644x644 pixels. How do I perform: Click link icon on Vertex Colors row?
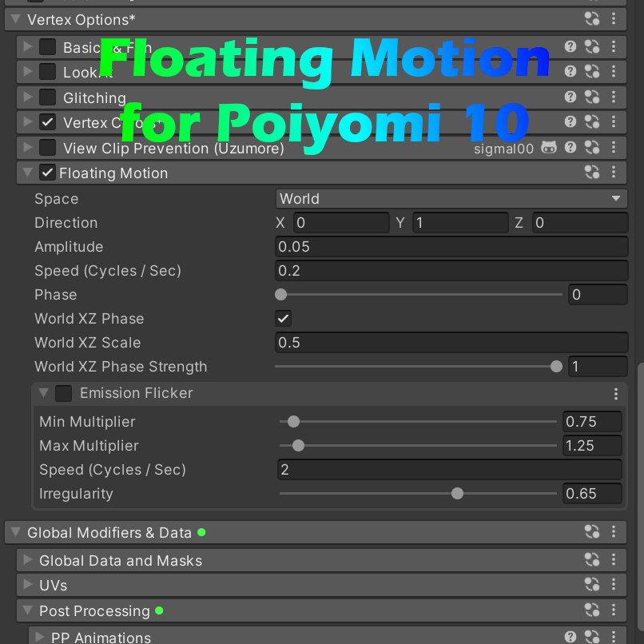(x=592, y=121)
